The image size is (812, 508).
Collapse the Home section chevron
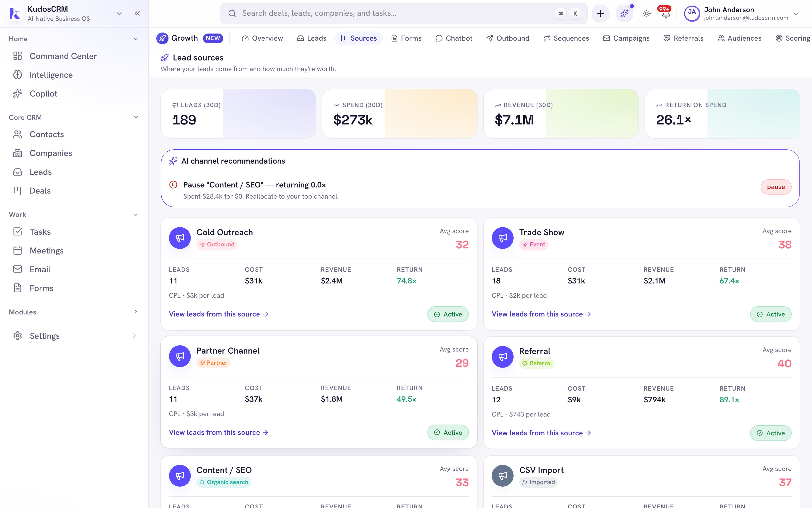136,39
